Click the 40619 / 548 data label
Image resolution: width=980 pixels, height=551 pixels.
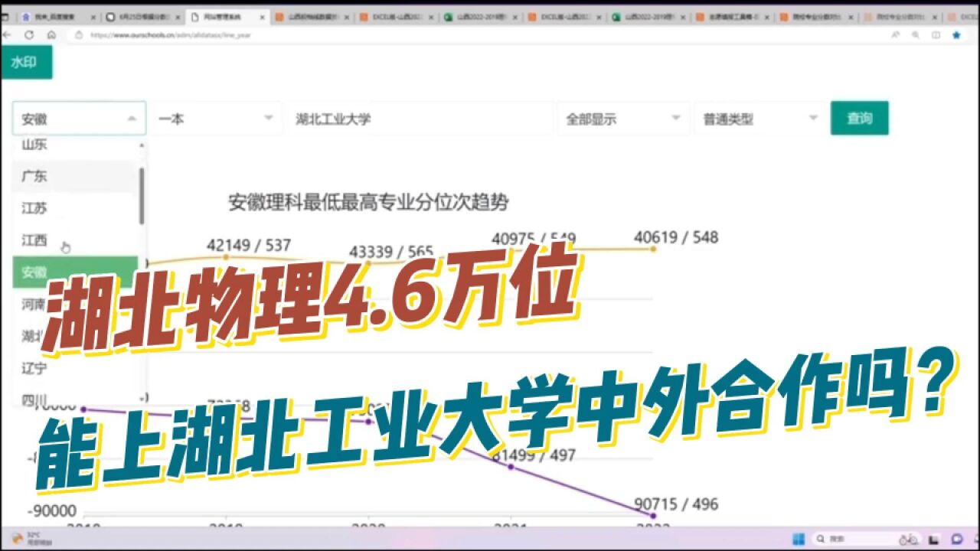coord(676,237)
